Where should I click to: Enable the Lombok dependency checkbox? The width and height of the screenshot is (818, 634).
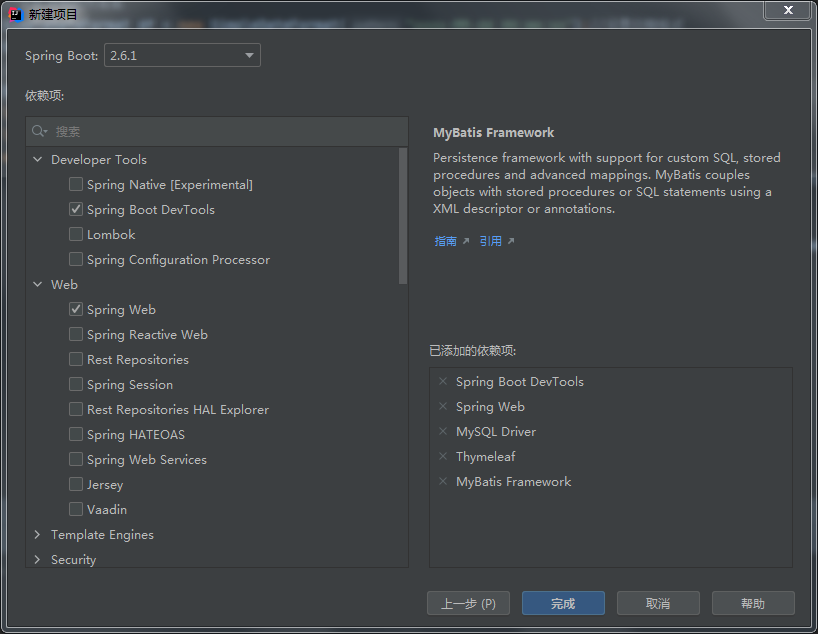[x=76, y=235]
